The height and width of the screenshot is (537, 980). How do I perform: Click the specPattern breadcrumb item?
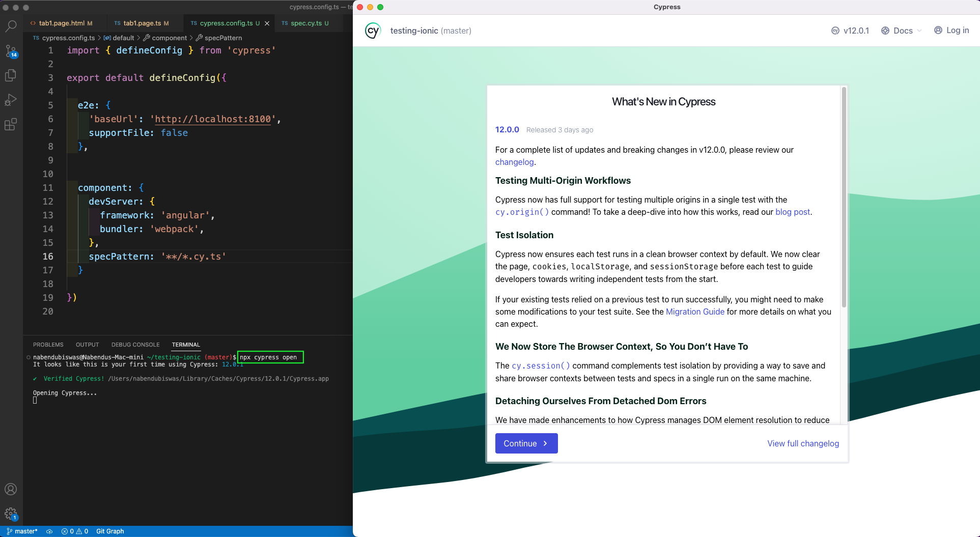click(219, 38)
